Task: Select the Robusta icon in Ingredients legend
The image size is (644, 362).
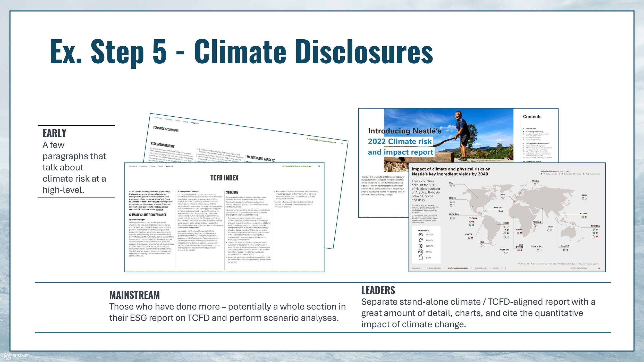Action: click(421, 240)
